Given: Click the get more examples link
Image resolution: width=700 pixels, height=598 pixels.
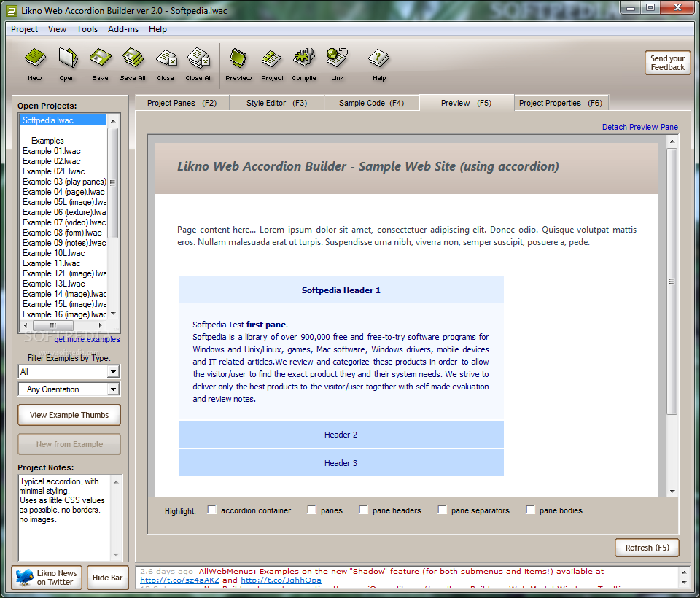Looking at the screenshot, I should [x=87, y=339].
